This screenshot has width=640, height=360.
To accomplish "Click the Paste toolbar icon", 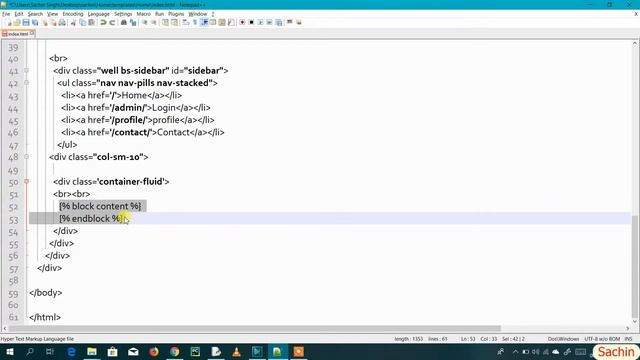I will [x=91, y=22].
